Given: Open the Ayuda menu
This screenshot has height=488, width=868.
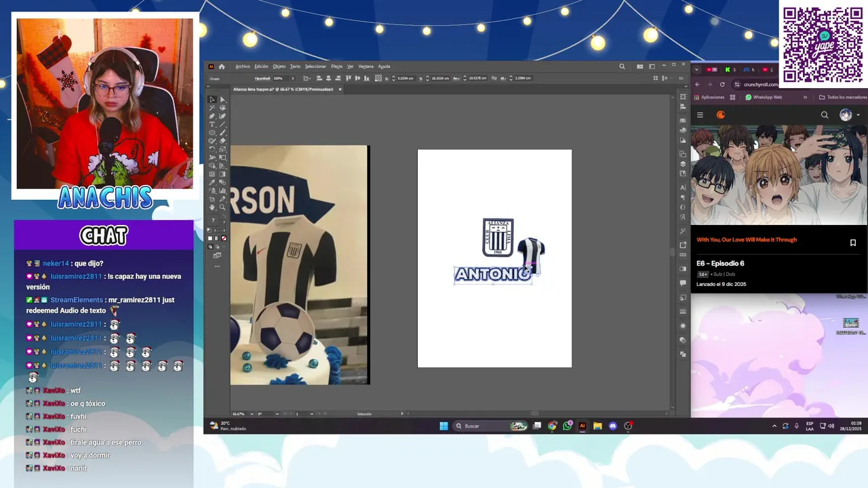Looking at the screenshot, I should click(x=384, y=66).
